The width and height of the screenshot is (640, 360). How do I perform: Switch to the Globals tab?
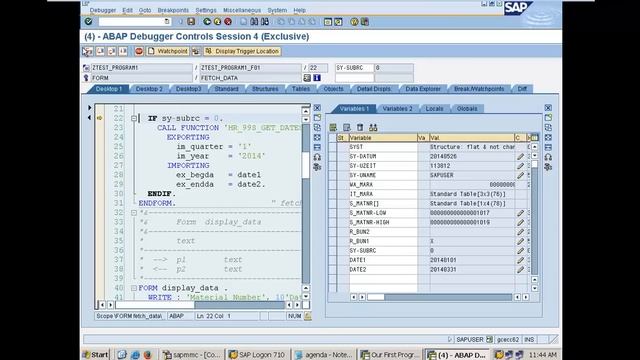[467, 109]
